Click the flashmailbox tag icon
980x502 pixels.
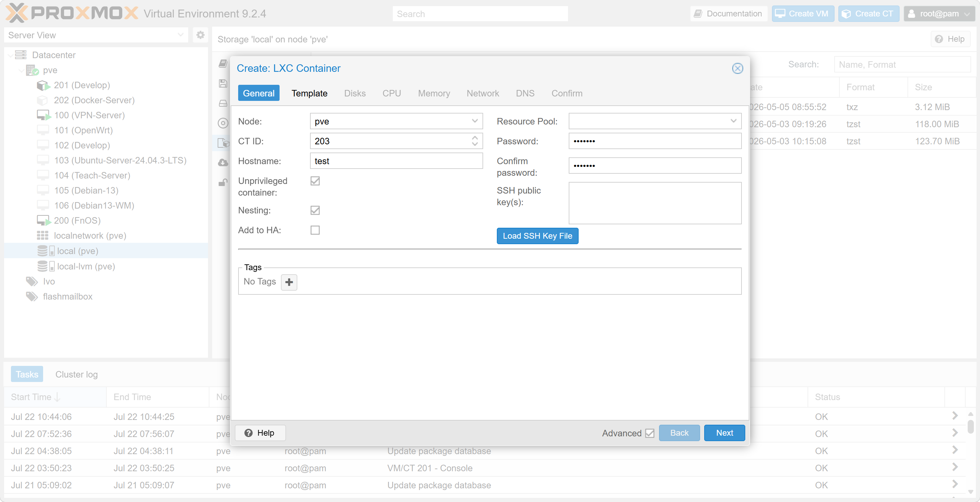pos(31,296)
